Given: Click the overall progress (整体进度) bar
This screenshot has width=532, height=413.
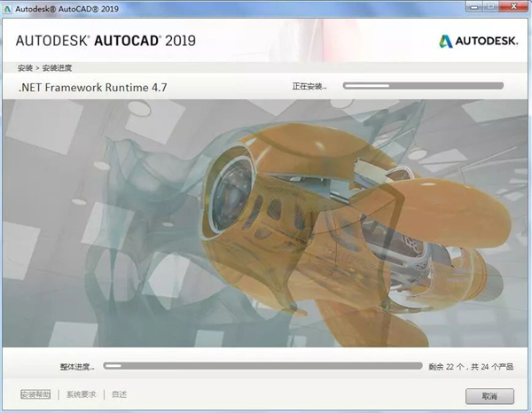Looking at the screenshot, I should (263, 366).
